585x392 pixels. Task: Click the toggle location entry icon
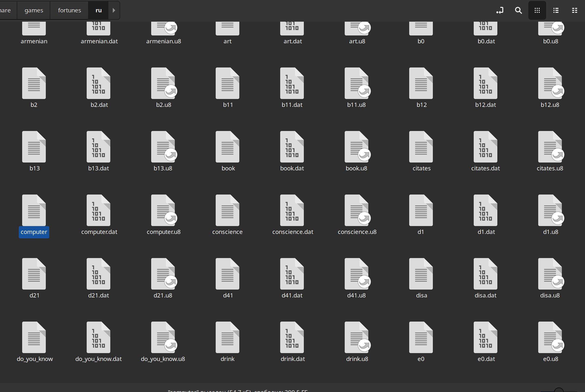pyautogui.click(x=500, y=10)
